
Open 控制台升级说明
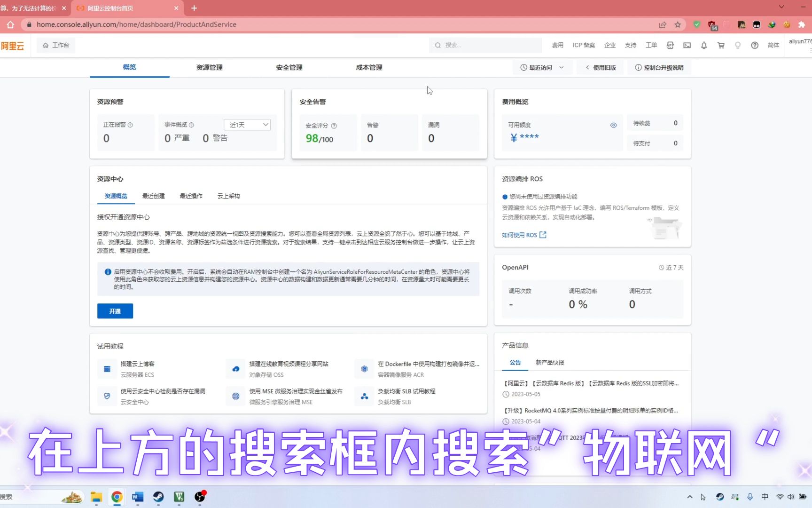[x=659, y=67]
